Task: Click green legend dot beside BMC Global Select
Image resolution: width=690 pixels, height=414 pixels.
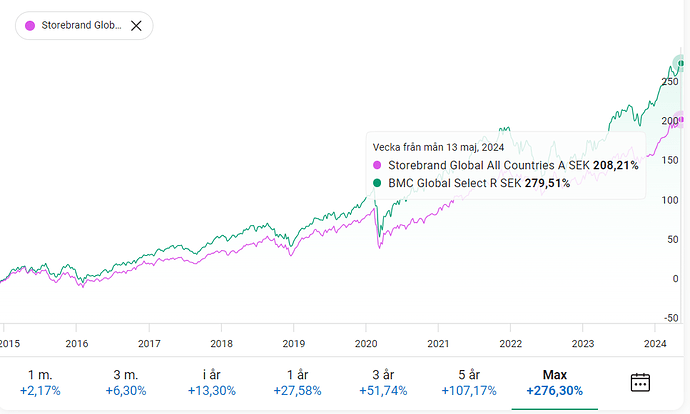Action: [377, 183]
